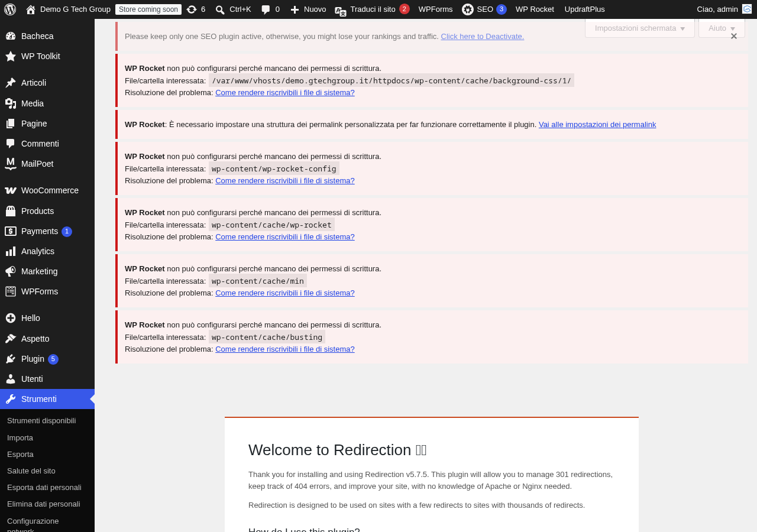The width and height of the screenshot is (757, 532).
Task: Click the Bacheca dashboard icon
Action: coord(11,36)
